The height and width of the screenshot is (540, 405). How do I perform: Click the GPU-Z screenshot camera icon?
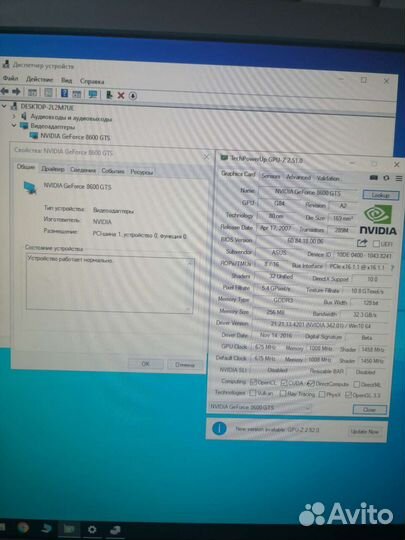coord(374,178)
